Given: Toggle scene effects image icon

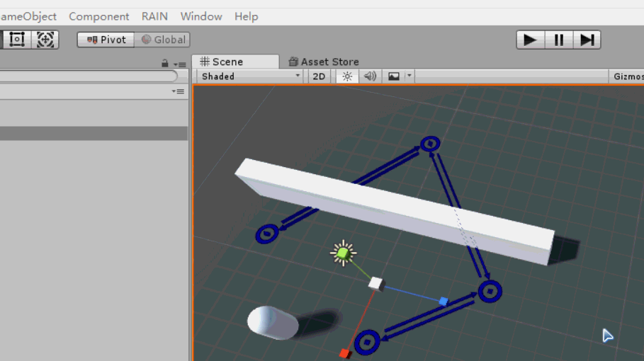Looking at the screenshot, I should (394, 76).
